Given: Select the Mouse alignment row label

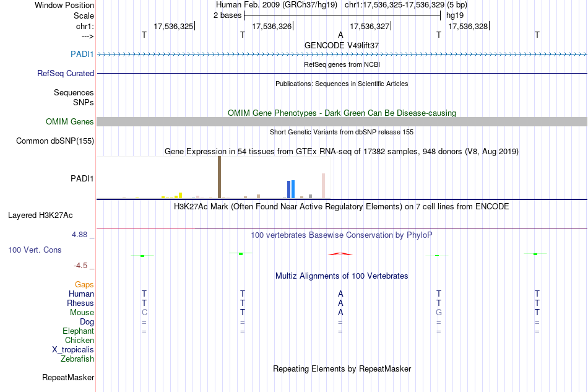Looking at the screenshot, I should point(82,313).
